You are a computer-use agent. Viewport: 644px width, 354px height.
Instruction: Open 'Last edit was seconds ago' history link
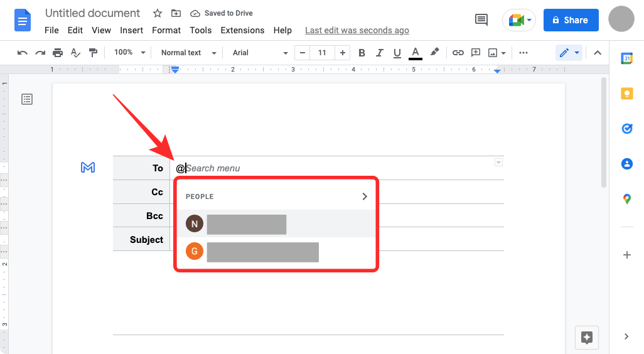(x=357, y=30)
